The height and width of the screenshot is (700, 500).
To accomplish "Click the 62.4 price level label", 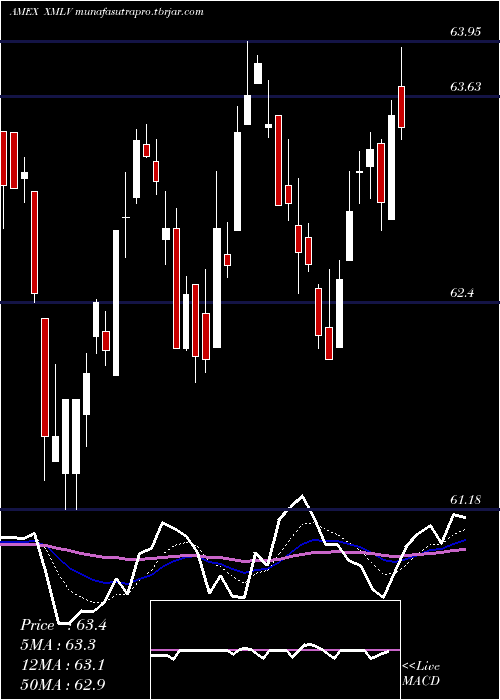I will tap(462, 293).
